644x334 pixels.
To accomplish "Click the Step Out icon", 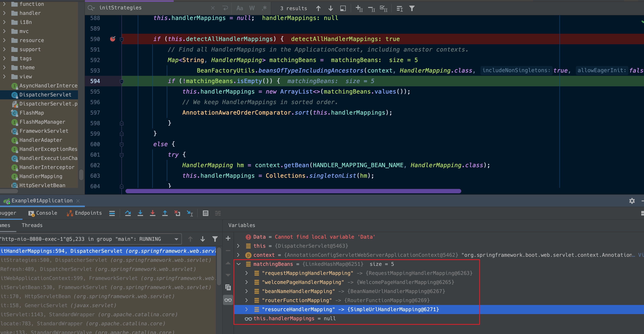I will click(x=165, y=213).
